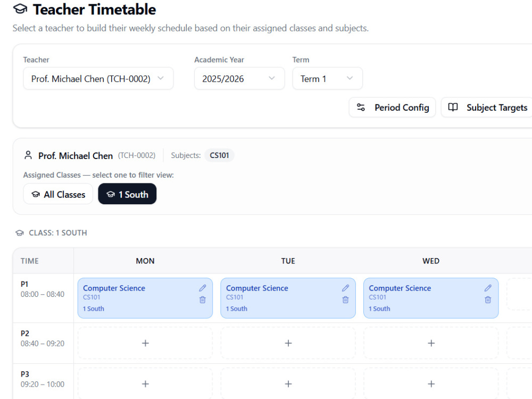Click the person icon next to Prof. Michael Chen
Image resolution: width=532 pixels, height=399 pixels.
click(x=28, y=155)
